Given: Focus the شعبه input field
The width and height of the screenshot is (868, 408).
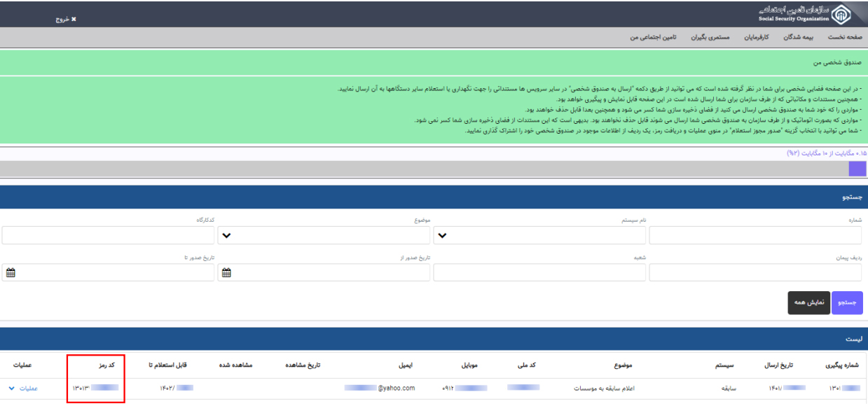Looking at the screenshot, I should click(539, 273).
